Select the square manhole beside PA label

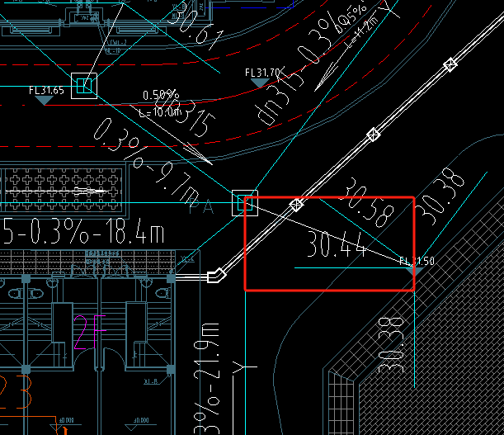tap(245, 203)
